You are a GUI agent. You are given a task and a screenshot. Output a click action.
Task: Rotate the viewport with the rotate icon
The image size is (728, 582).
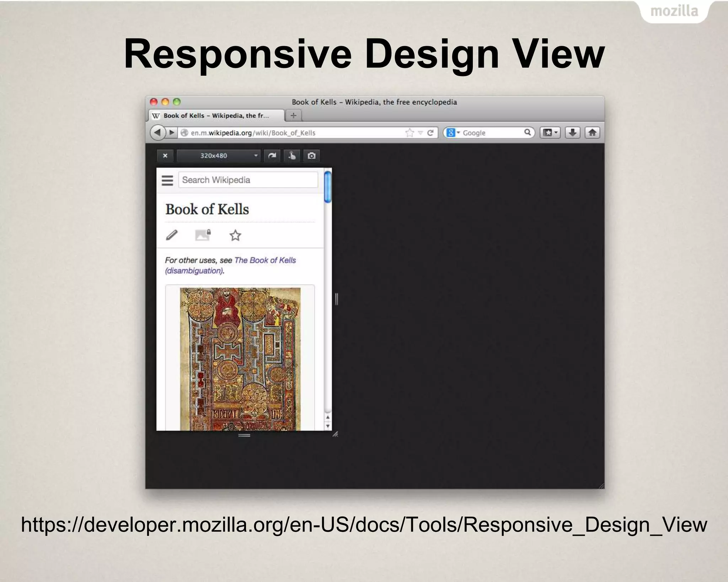tap(272, 156)
